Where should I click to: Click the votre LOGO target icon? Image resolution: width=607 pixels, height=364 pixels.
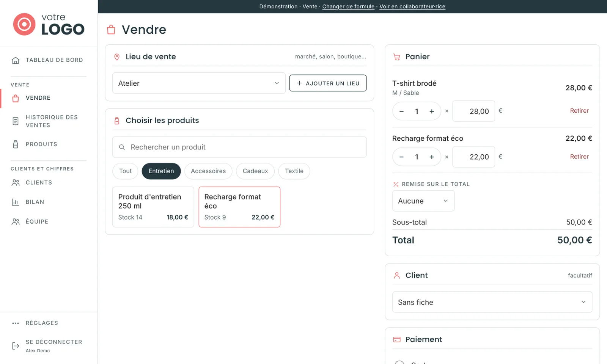(24, 24)
